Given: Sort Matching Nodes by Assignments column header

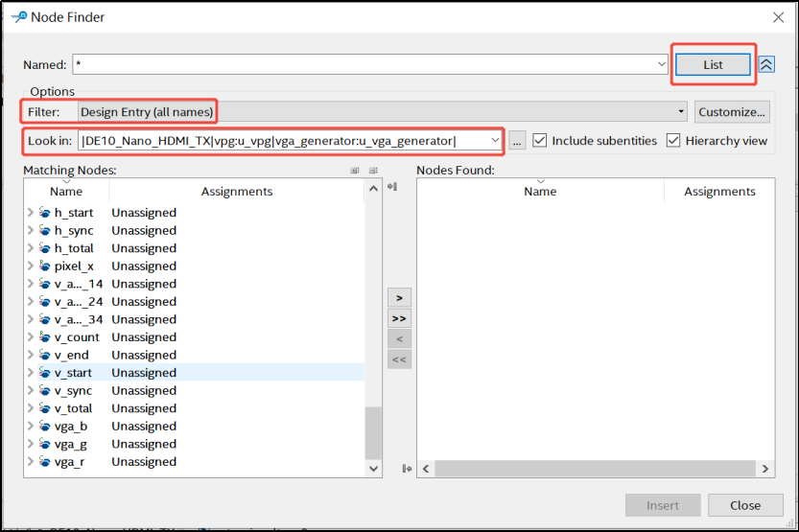Looking at the screenshot, I should point(236,192).
